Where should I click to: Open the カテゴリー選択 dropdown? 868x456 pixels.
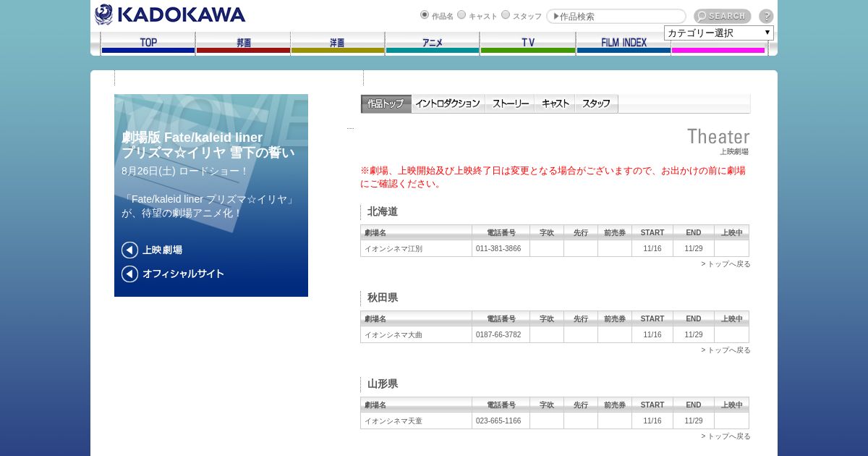(x=719, y=33)
